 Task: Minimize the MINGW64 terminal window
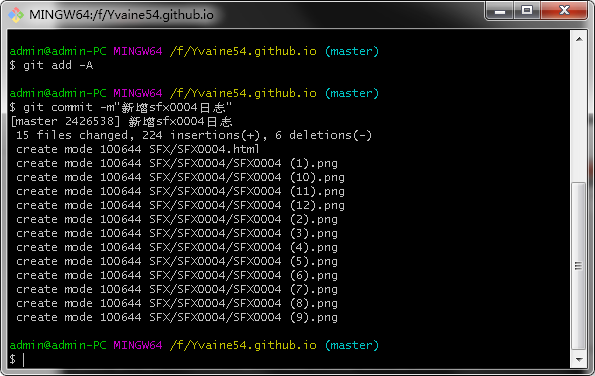point(499,11)
